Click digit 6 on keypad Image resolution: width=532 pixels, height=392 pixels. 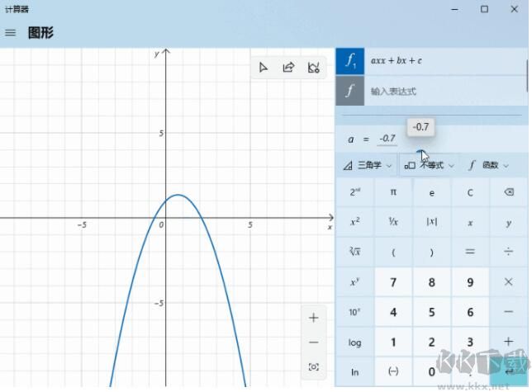[x=470, y=312]
